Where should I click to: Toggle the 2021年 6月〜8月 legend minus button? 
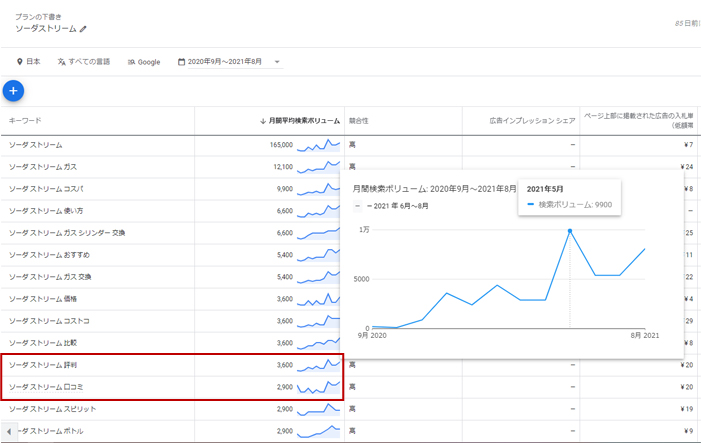[358, 205]
